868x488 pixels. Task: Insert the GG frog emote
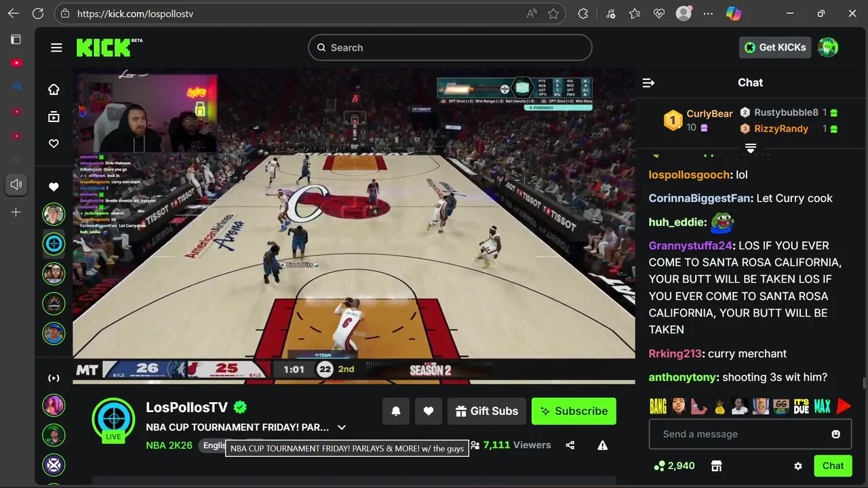pos(781,406)
